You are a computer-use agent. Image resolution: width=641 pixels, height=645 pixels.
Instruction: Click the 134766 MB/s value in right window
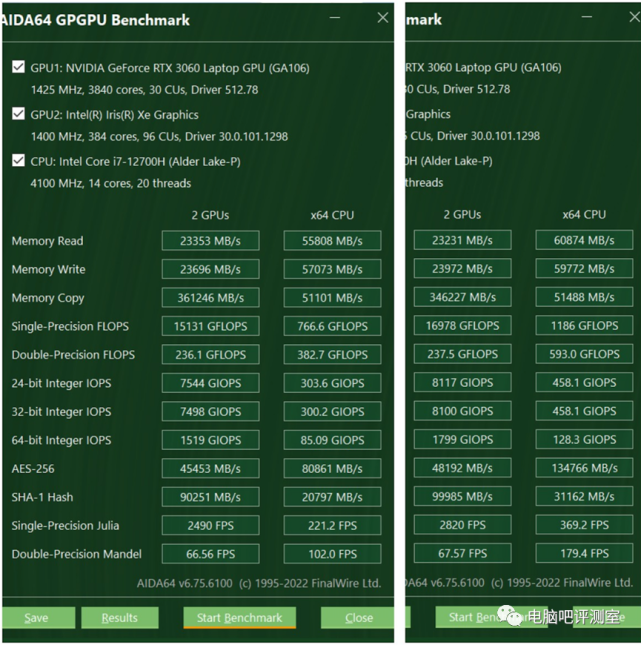tap(584, 468)
